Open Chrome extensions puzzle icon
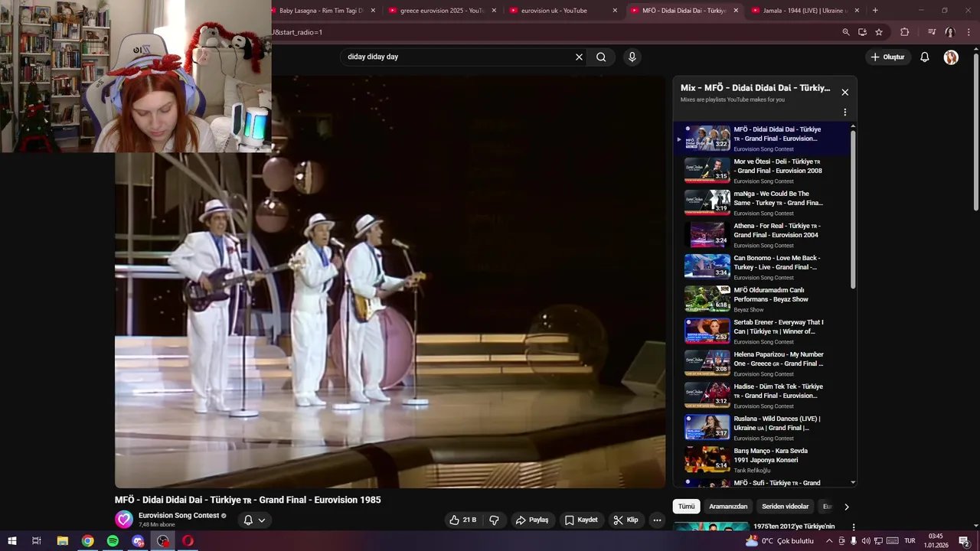 [905, 32]
